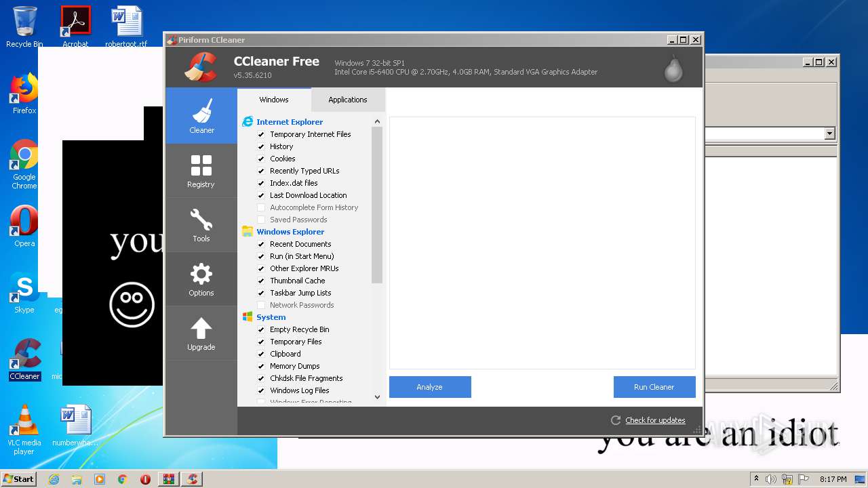Uncheck Temporary Internet Files

click(261, 134)
